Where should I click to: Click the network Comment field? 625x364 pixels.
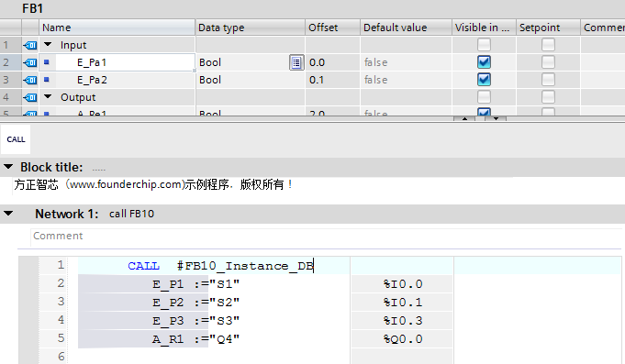tap(326, 237)
